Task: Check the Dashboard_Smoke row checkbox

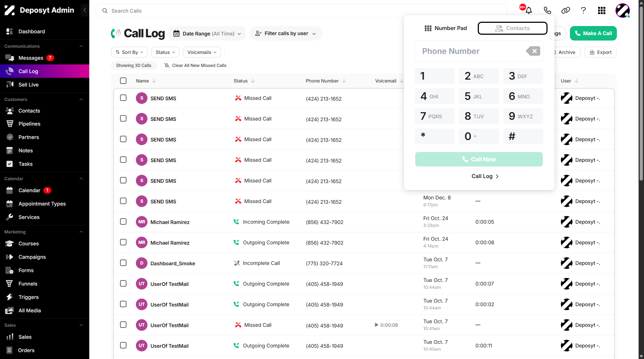Action: (x=123, y=263)
